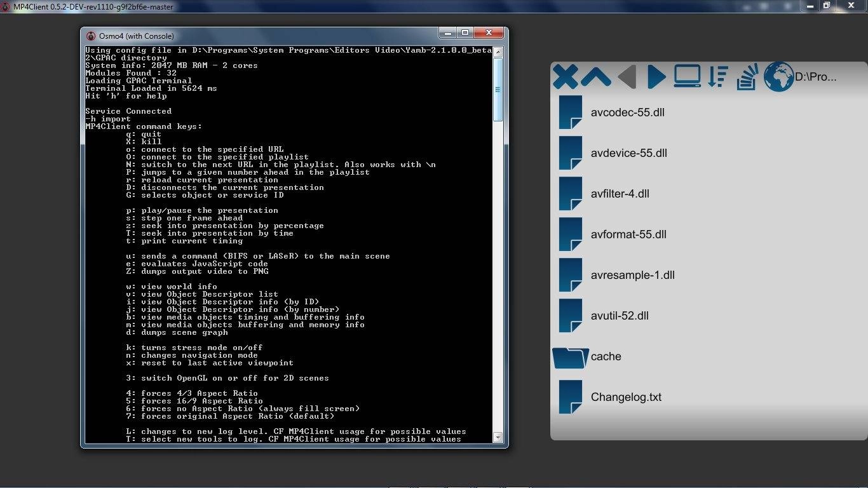This screenshot has height=488, width=868.
Task: Close the MP4Client main window
Action: [x=851, y=6]
